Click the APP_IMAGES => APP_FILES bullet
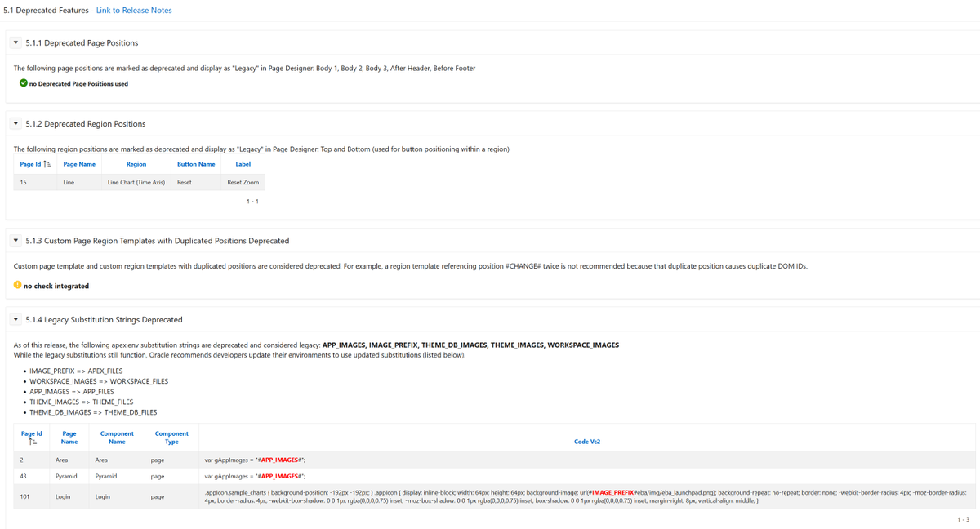This screenshot has height=529, width=980. click(x=72, y=392)
